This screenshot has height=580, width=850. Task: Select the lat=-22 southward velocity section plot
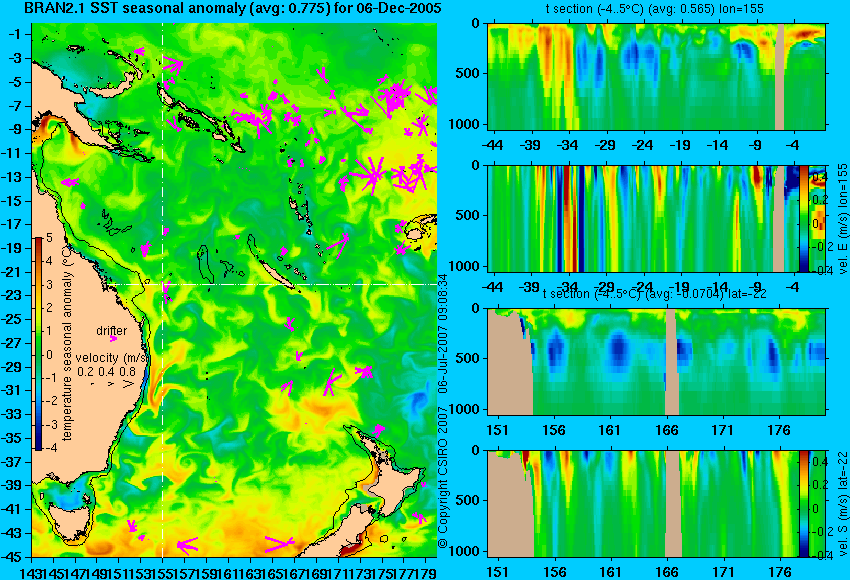tap(657, 504)
